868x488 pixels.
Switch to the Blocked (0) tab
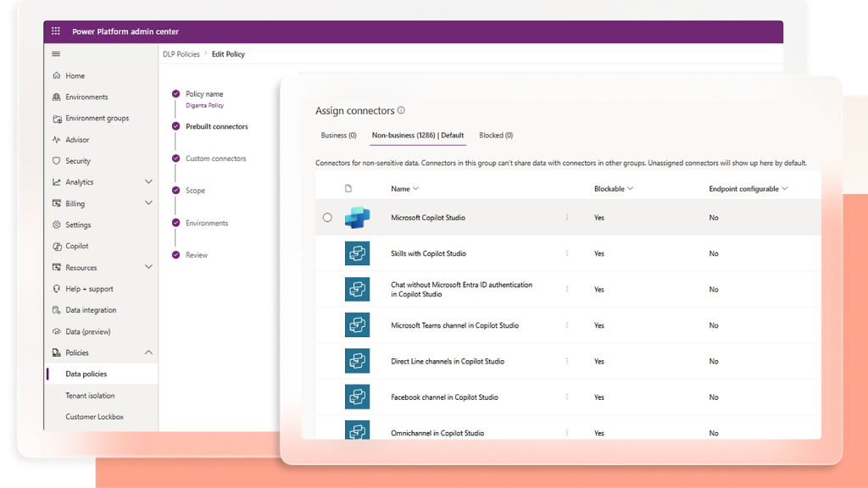tap(496, 135)
